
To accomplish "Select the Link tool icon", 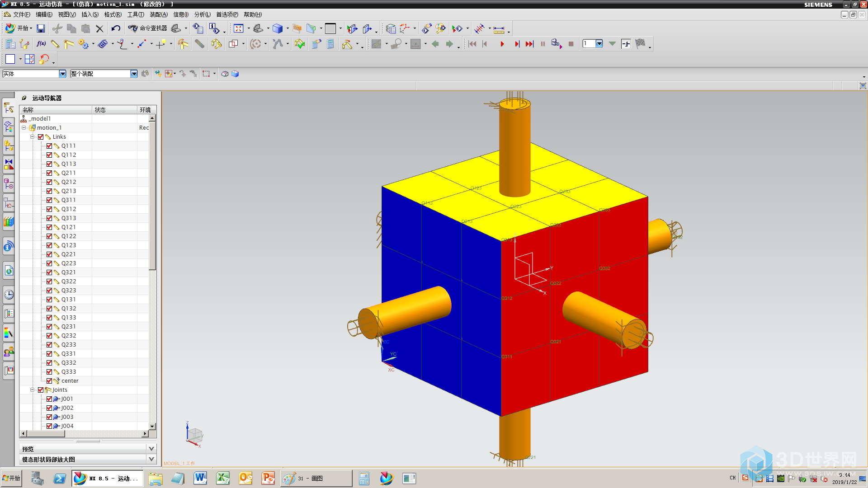I will click(55, 44).
